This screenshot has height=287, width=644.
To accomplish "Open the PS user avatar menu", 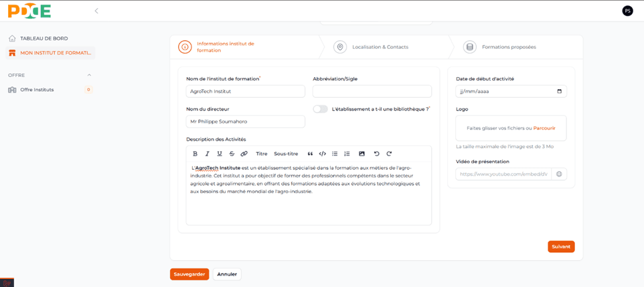I will (x=627, y=11).
